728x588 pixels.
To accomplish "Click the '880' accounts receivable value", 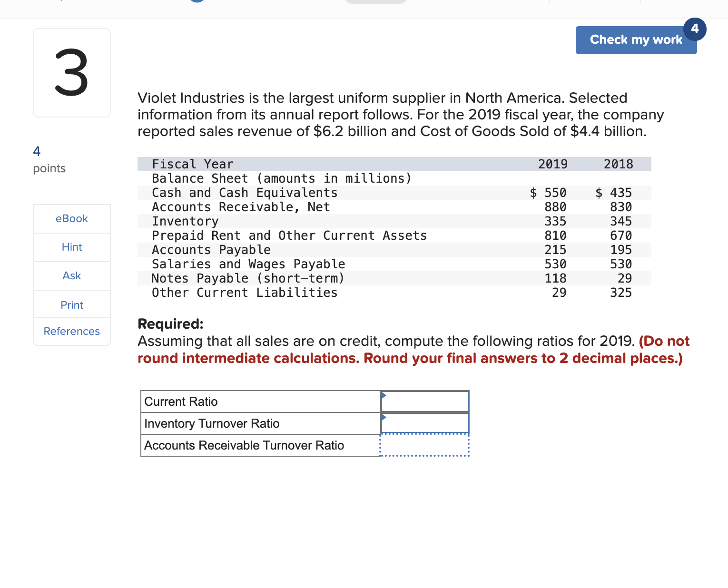I will [556, 207].
